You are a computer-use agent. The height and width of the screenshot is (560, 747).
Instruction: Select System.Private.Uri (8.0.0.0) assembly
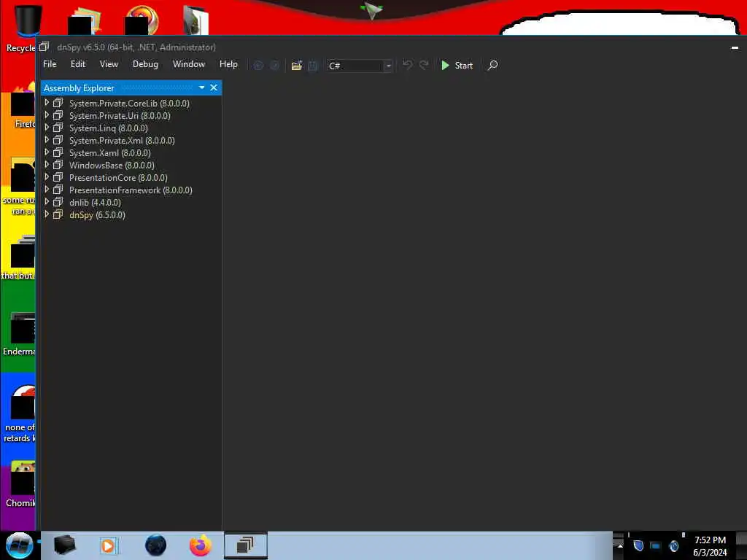coord(120,116)
